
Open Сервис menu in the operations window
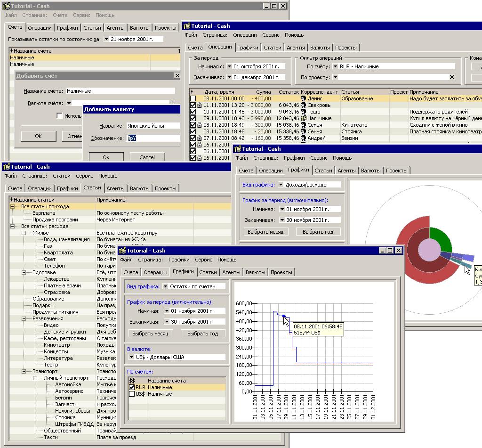(x=271, y=35)
